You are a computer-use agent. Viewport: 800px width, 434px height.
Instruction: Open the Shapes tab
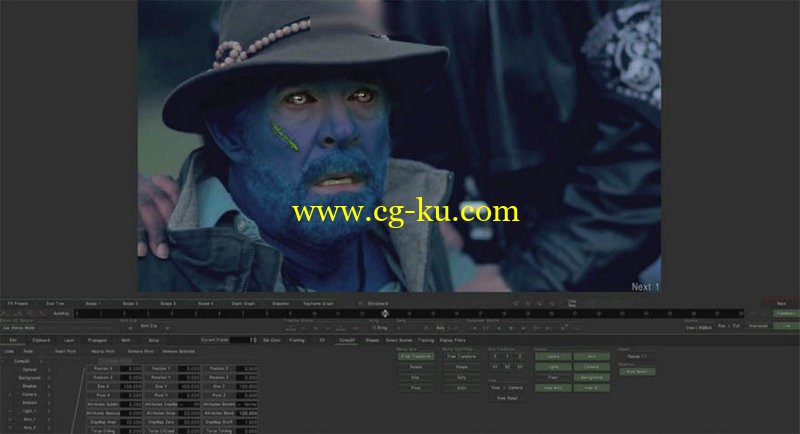tap(372, 340)
